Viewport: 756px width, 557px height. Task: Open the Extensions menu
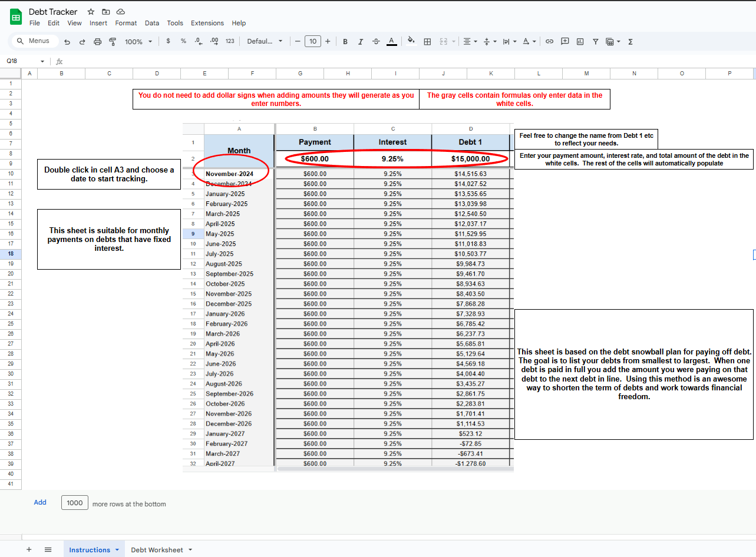(207, 23)
